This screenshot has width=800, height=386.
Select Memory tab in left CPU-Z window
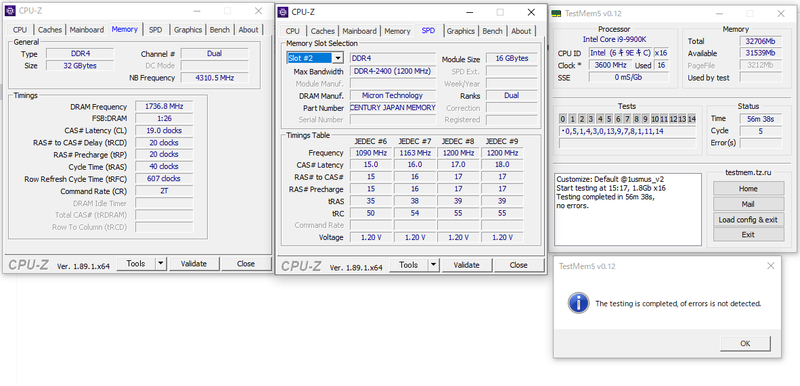tap(124, 29)
